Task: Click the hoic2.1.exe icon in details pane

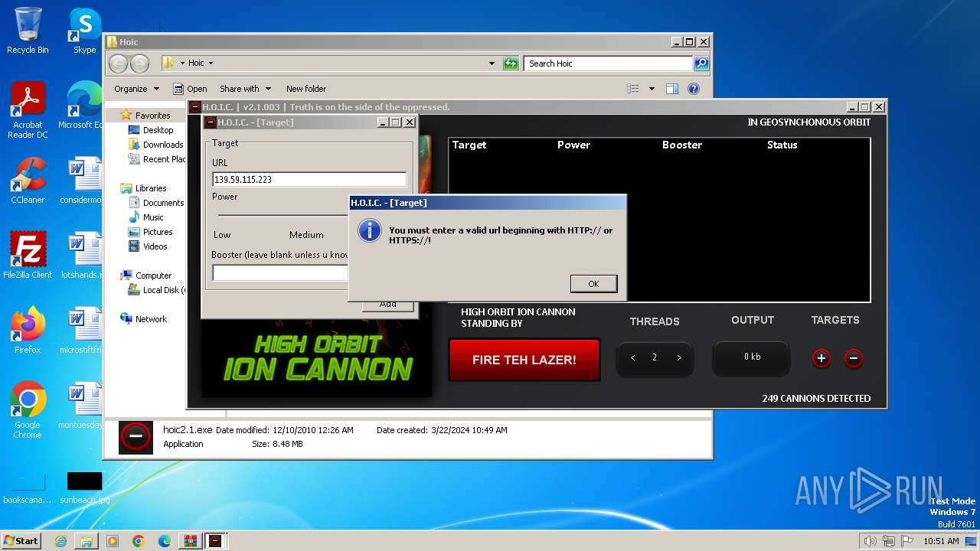Action: coord(136,437)
